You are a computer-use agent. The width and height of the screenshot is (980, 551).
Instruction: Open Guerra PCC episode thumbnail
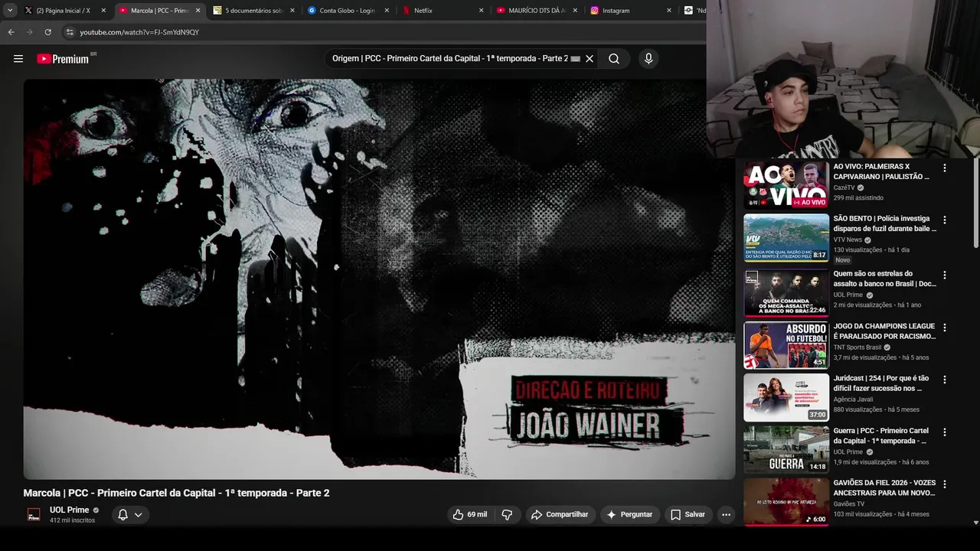click(x=786, y=450)
